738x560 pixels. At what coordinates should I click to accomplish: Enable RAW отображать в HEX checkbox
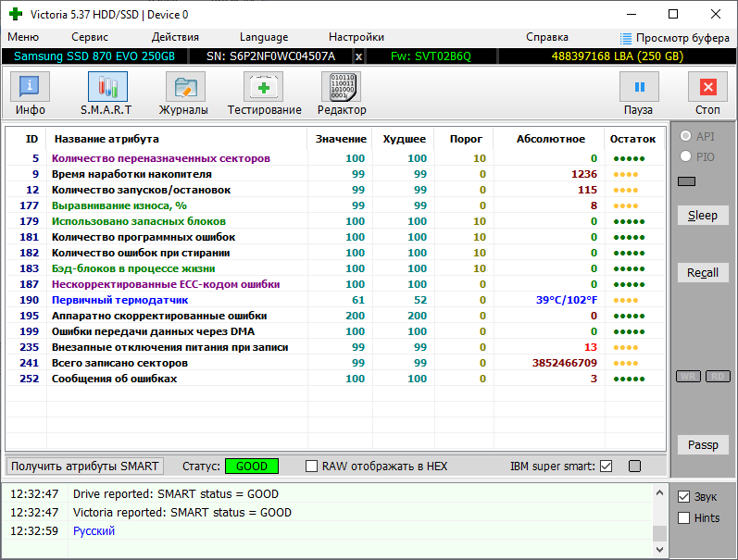point(312,467)
